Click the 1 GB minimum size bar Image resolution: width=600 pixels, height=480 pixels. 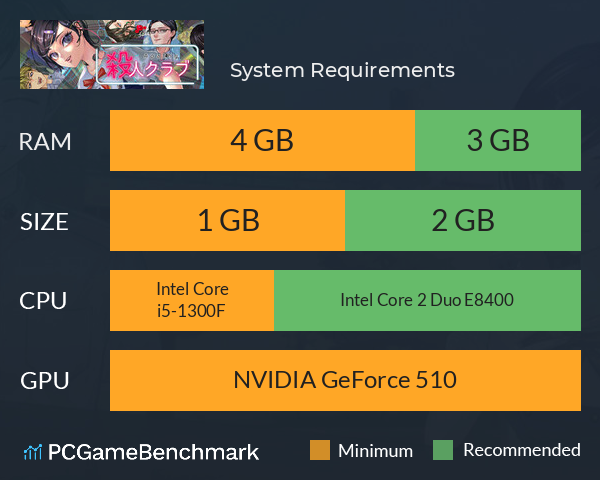[x=228, y=220]
